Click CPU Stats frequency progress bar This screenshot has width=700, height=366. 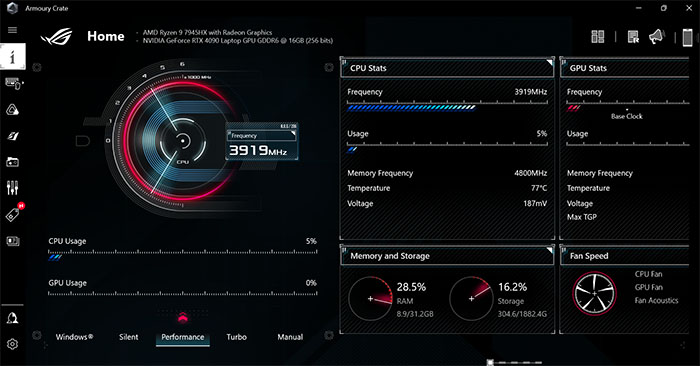447,107
